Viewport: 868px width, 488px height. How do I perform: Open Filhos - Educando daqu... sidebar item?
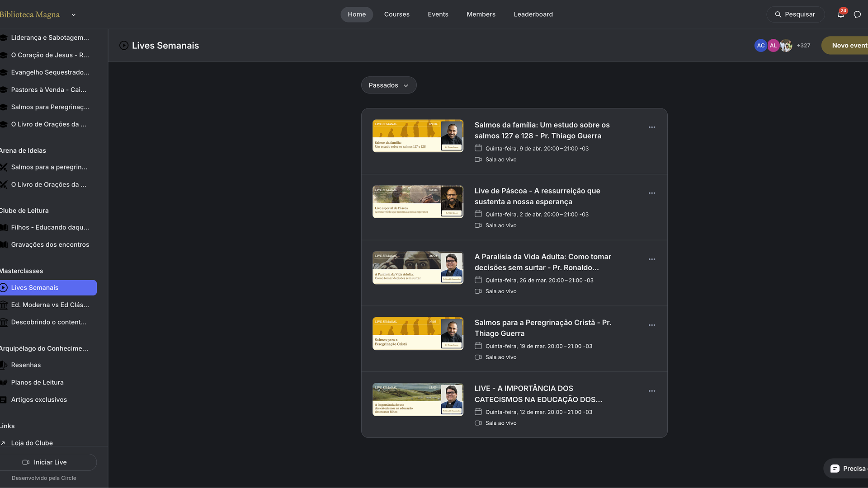click(x=48, y=228)
